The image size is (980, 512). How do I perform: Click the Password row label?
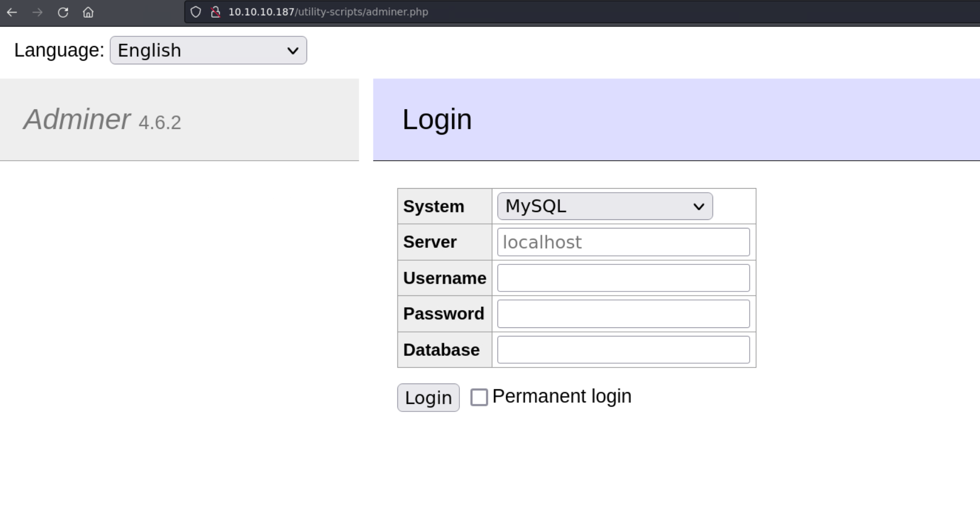[443, 314]
